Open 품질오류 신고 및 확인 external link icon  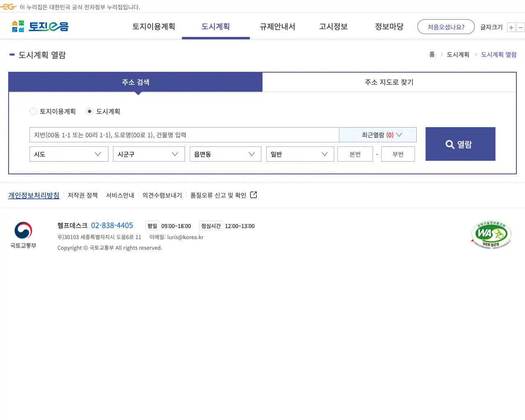pos(253,195)
